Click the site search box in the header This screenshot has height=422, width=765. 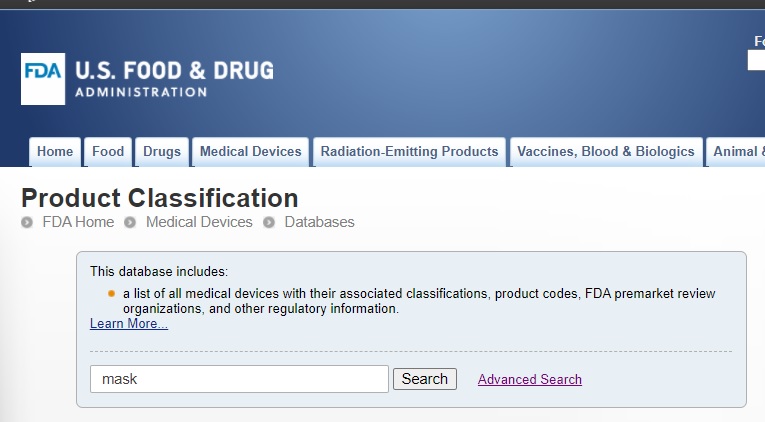756,61
